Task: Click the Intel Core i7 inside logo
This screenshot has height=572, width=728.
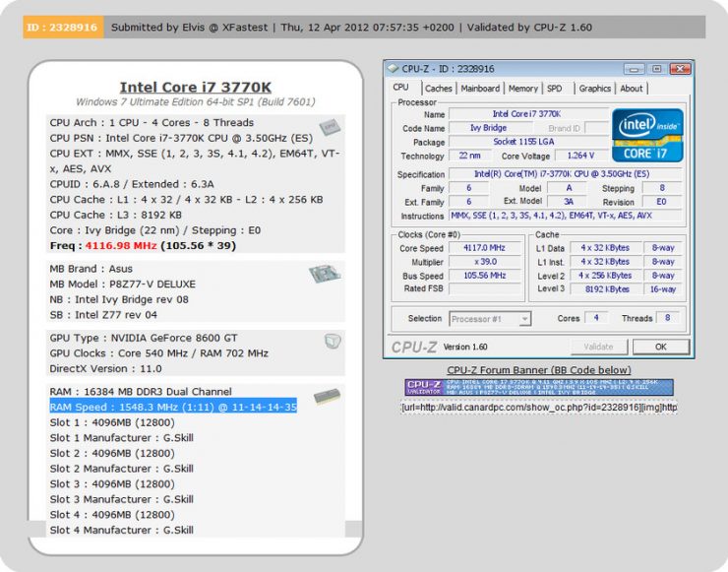Action: point(647,135)
